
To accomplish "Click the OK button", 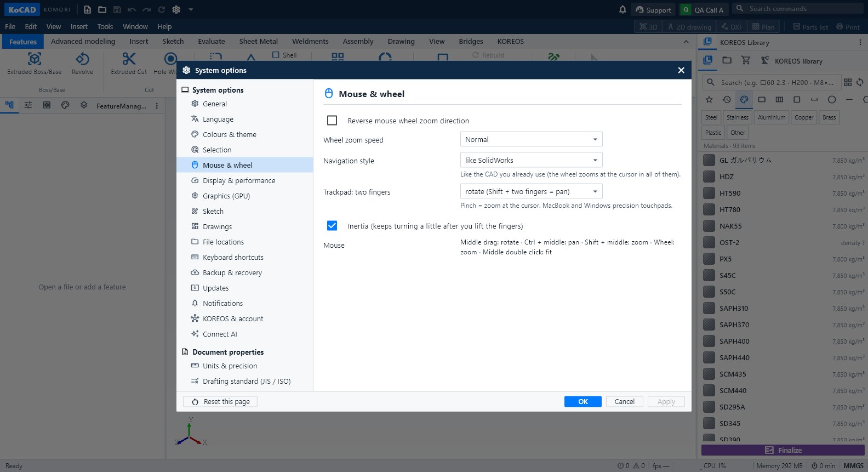I will pyautogui.click(x=583, y=401).
